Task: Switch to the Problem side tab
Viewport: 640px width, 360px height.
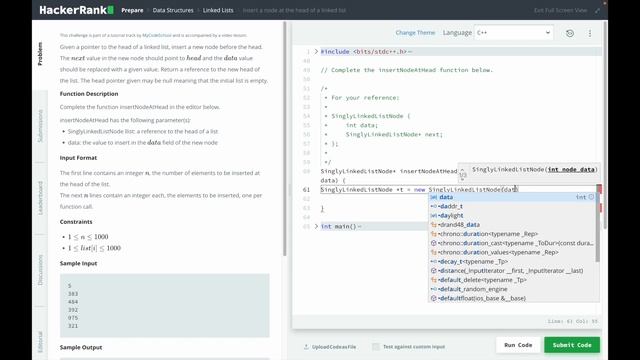Action: 40,53
